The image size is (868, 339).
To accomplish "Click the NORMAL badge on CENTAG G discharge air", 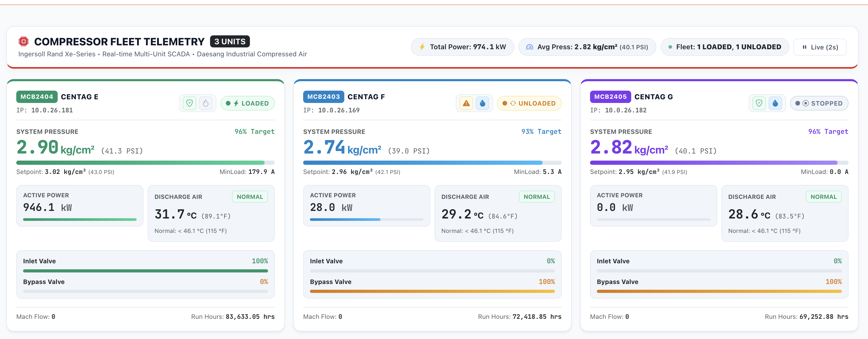I will pos(823,197).
